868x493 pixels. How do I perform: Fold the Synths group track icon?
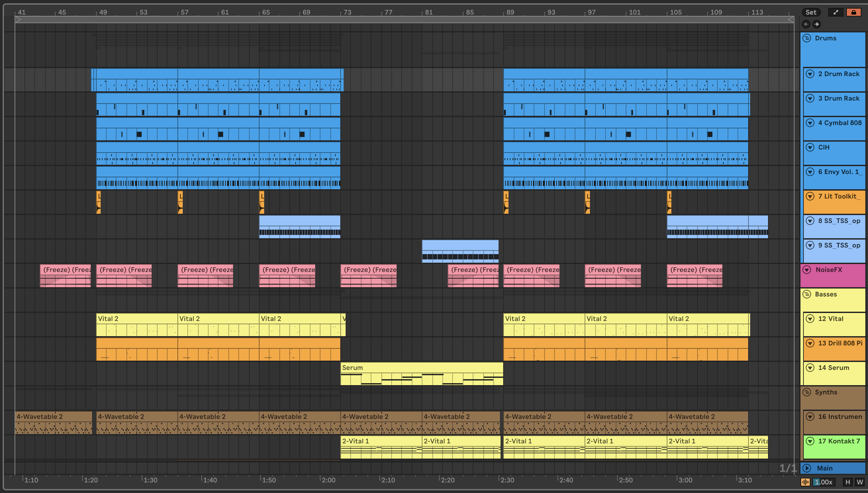(x=807, y=392)
